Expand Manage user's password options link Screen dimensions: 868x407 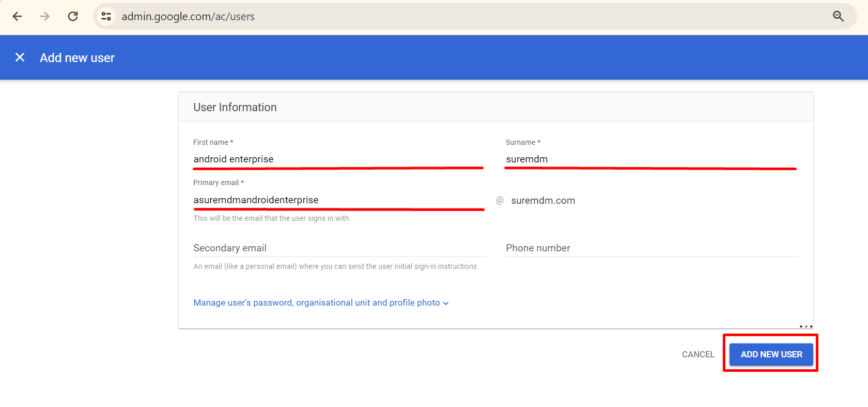(x=321, y=303)
